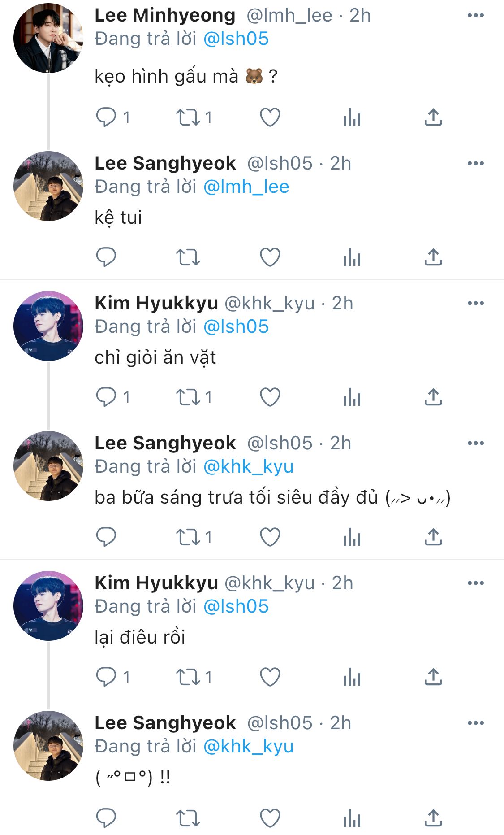Tap Lee Minhyeong's profile avatar
The image size is (504, 835).
coord(48,38)
